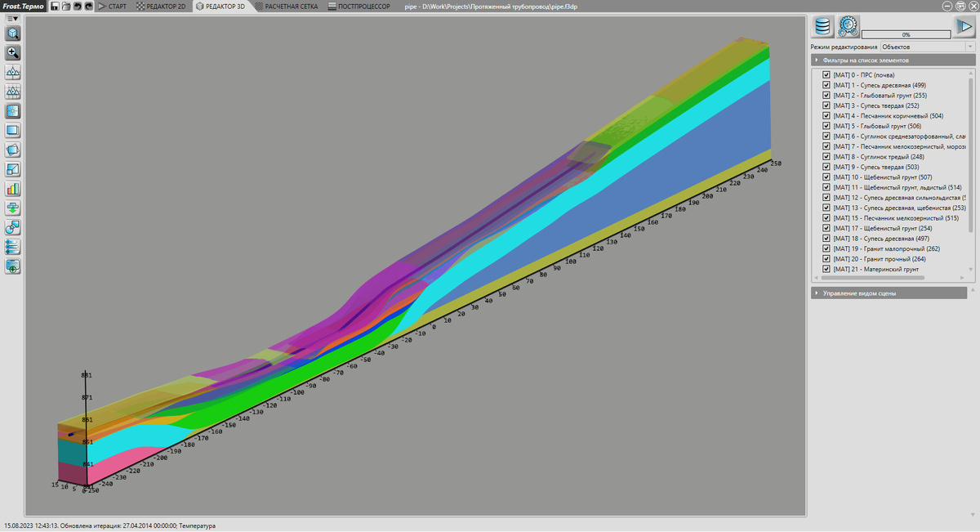Toggle MAT 20 - Гранит прочный (264) checkbox
The image size is (980, 532).
pos(826,259)
